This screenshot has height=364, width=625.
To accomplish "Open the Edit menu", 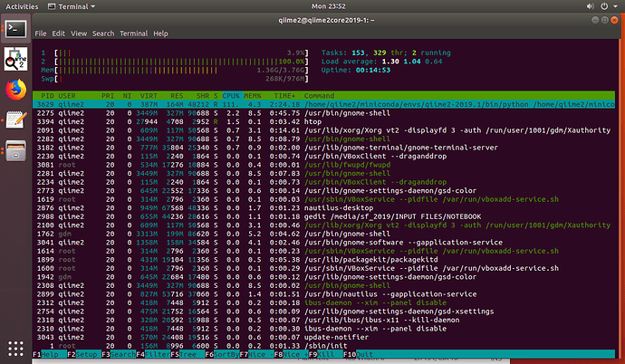I will tap(59, 33).
